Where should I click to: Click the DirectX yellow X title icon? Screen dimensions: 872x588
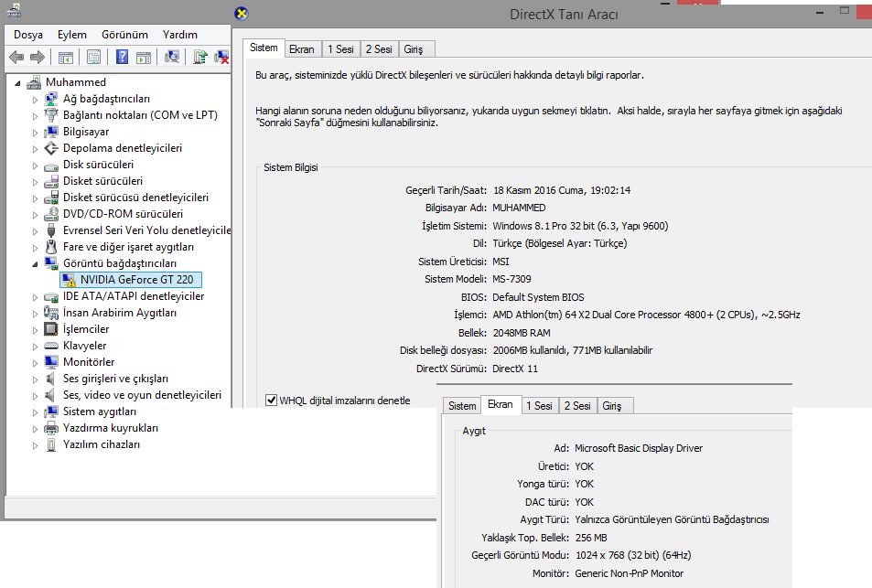pos(242,14)
